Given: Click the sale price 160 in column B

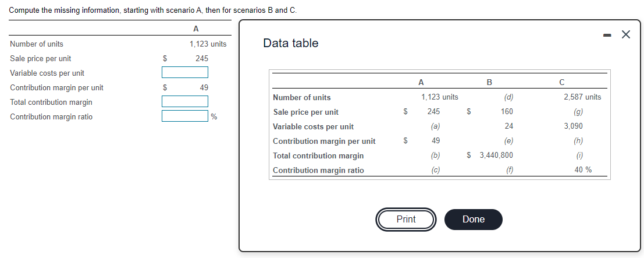Looking at the screenshot, I should tap(507, 111).
